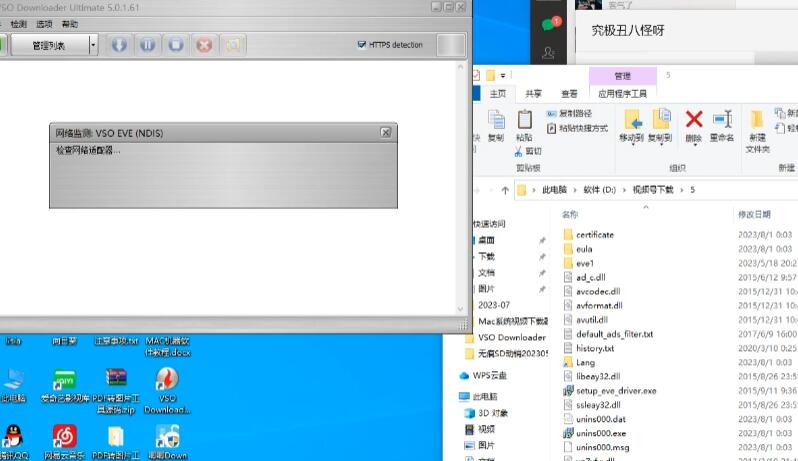798x461 pixels.
Task: Select 桌面 in Explorer quick access
Action: 487,240
